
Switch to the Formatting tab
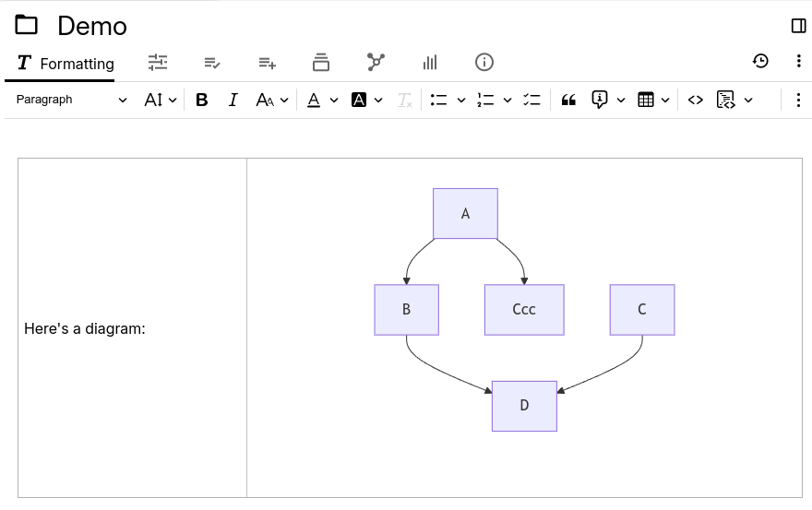pyautogui.click(x=65, y=64)
